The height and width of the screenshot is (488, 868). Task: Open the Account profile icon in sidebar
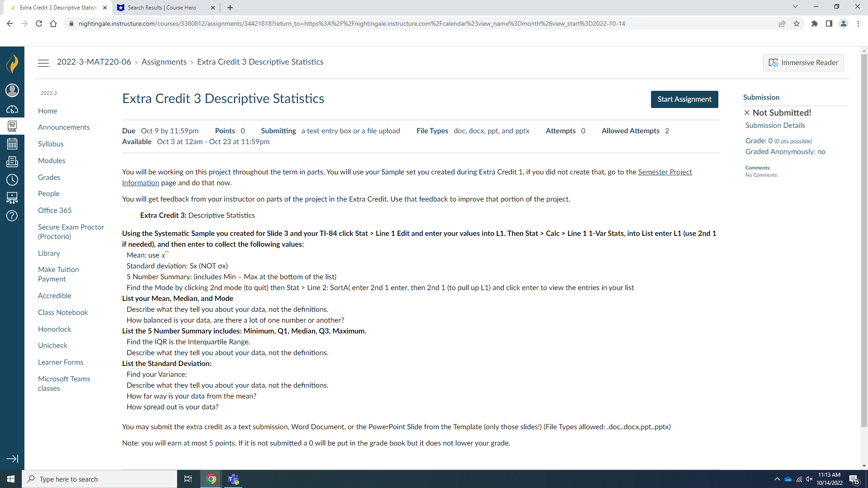point(12,90)
